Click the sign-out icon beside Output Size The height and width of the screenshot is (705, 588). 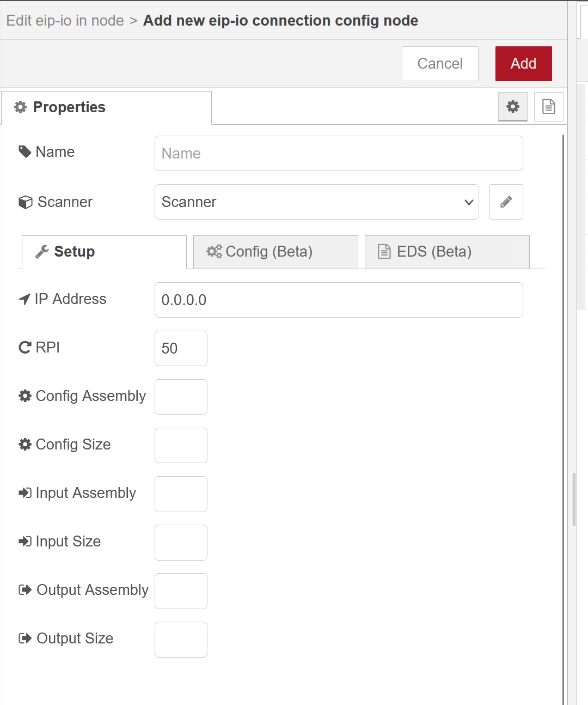tap(25, 639)
